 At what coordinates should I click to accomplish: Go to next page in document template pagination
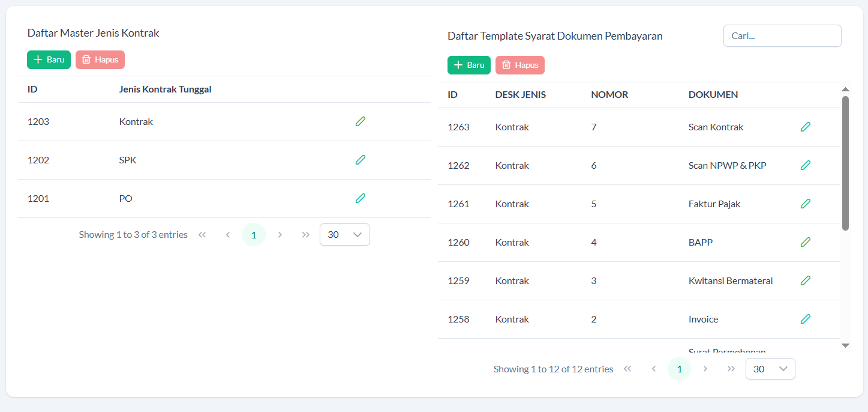click(x=705, y=369)
